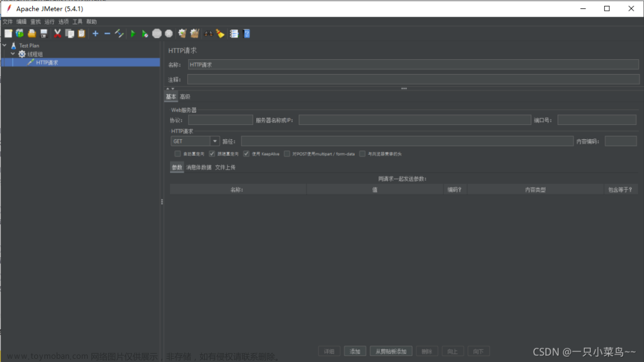Open the Help book icon

click(x=247, y=33)
